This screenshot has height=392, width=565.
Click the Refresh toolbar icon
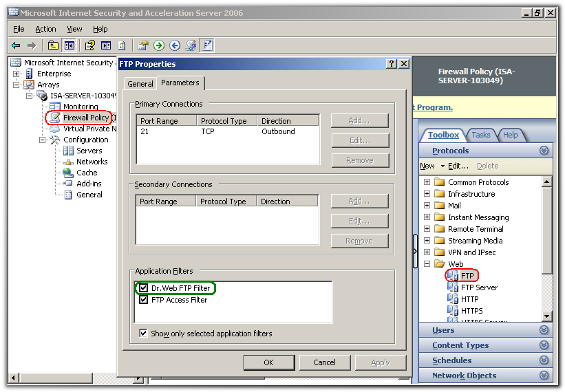[x=122, y=45]
